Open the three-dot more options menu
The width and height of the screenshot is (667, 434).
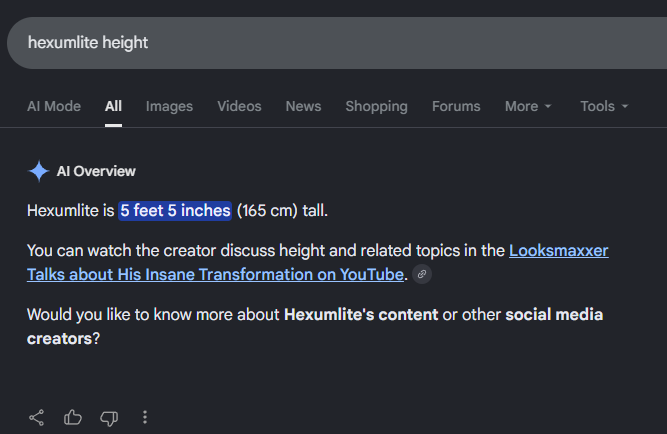[x=145, y=417]
